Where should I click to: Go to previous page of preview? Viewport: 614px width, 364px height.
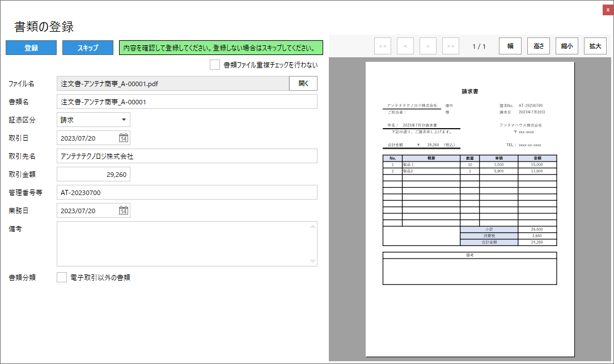[x=405, y=46]
